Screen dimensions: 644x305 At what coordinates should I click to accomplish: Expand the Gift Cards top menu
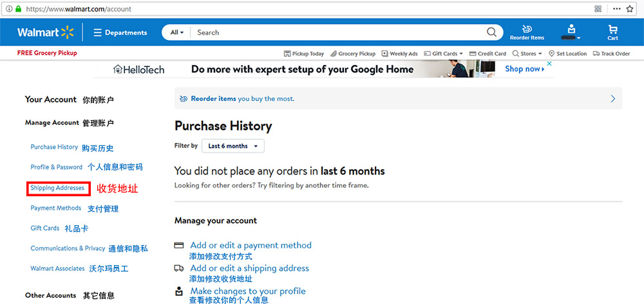coord(443,53)
